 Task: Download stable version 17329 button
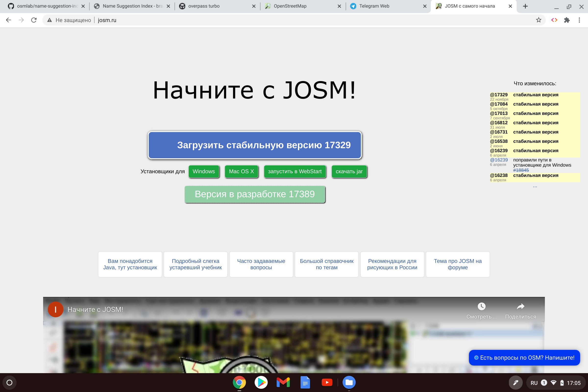255,145
